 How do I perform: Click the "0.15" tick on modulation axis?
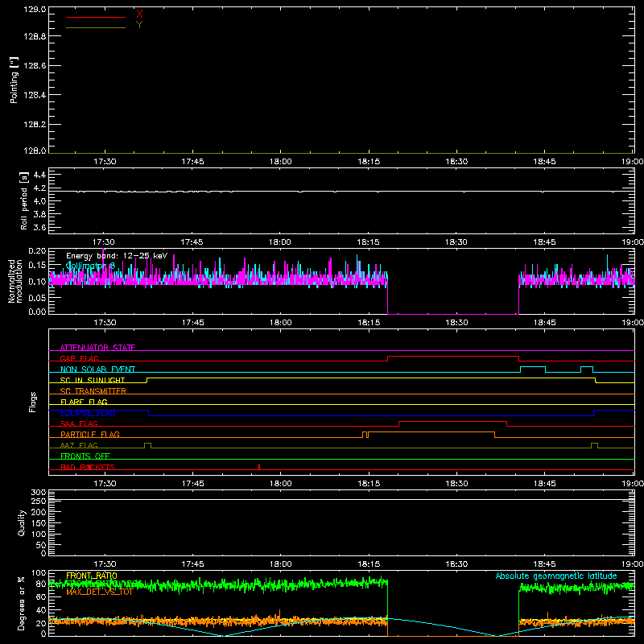pos(37,266)
